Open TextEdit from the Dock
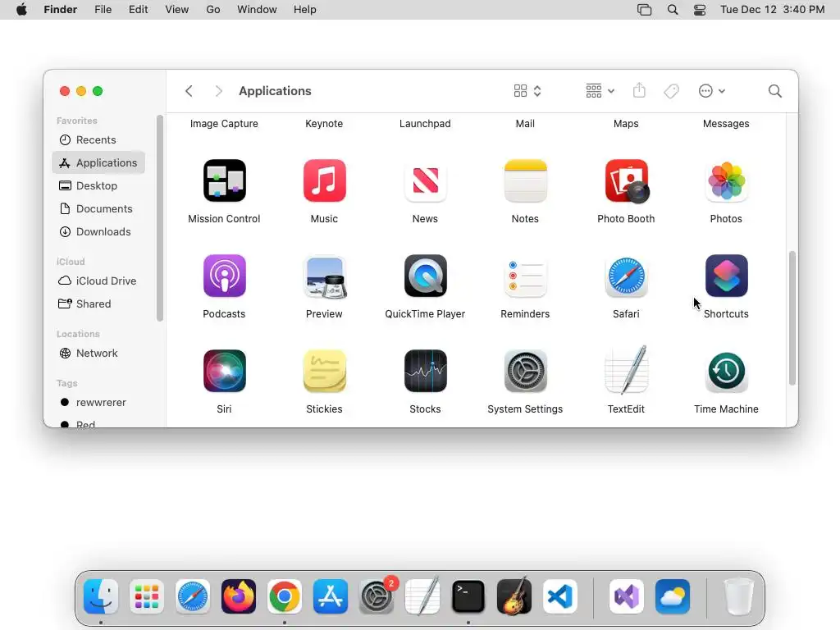Screen dimensions: 840x630 click(x=422, y=596)
